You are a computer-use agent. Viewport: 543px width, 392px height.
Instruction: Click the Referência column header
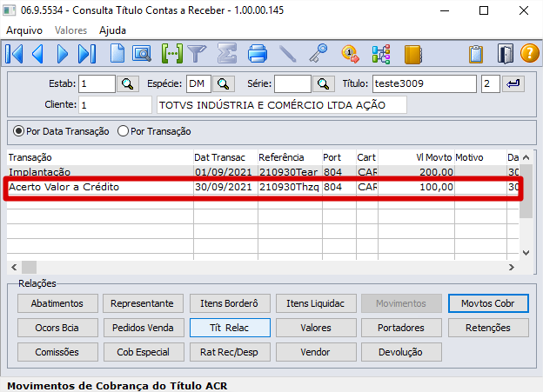290,158
